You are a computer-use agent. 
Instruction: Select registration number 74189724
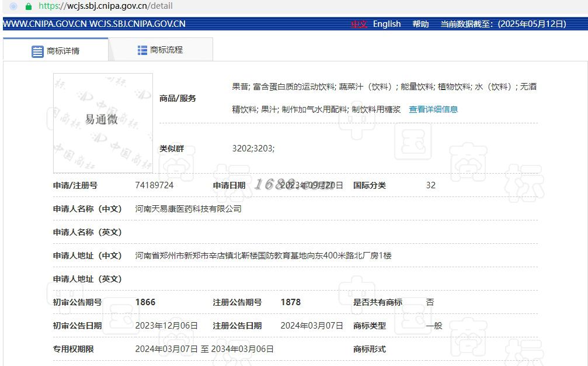click(x=154, y=185)
